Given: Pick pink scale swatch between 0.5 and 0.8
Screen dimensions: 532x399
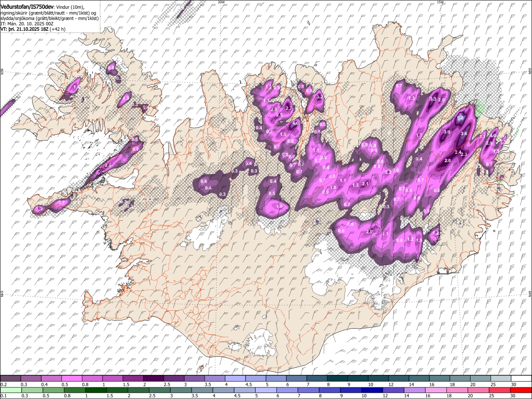Looking at the screenshot, I should (x=71, y=379).
